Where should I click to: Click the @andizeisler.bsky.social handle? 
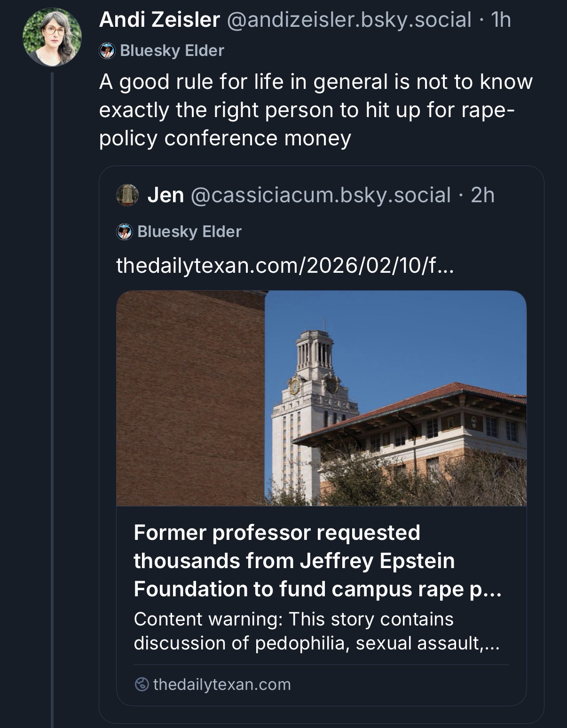click(349, 20)
